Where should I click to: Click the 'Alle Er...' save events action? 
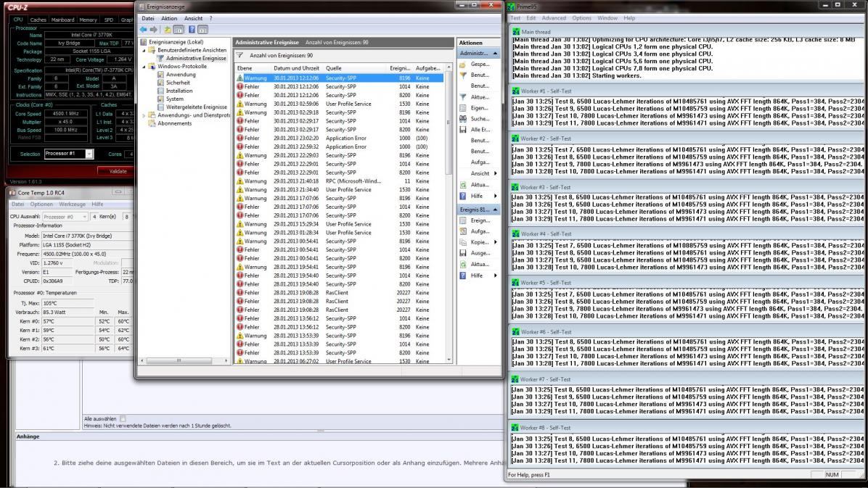(x=480, y=130)
